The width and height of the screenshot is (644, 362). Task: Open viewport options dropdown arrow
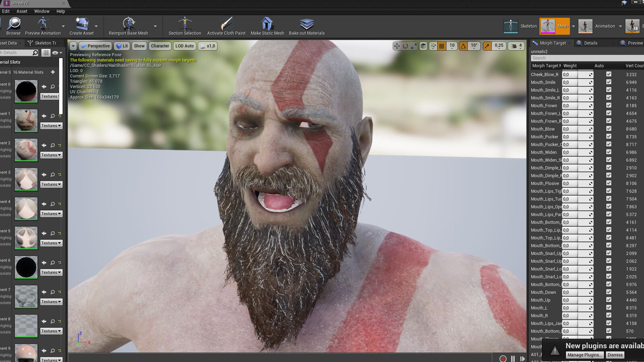coord(73,46)
